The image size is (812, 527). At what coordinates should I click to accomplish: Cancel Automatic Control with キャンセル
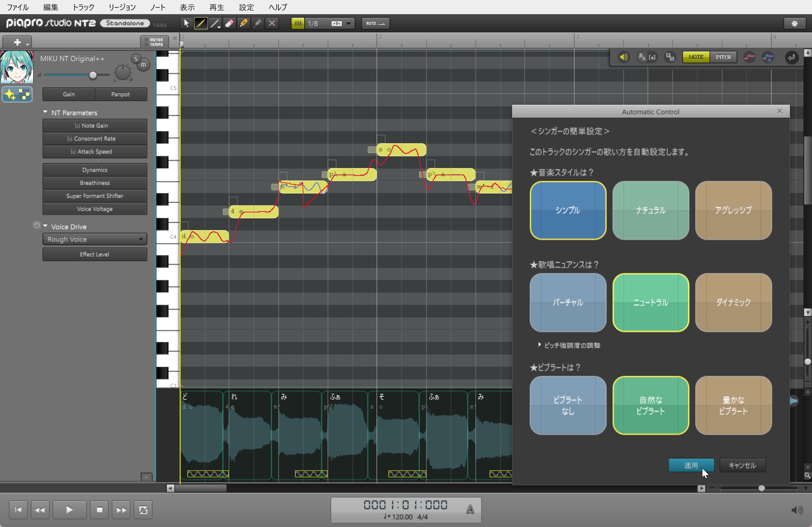click(x=743, y=465)
